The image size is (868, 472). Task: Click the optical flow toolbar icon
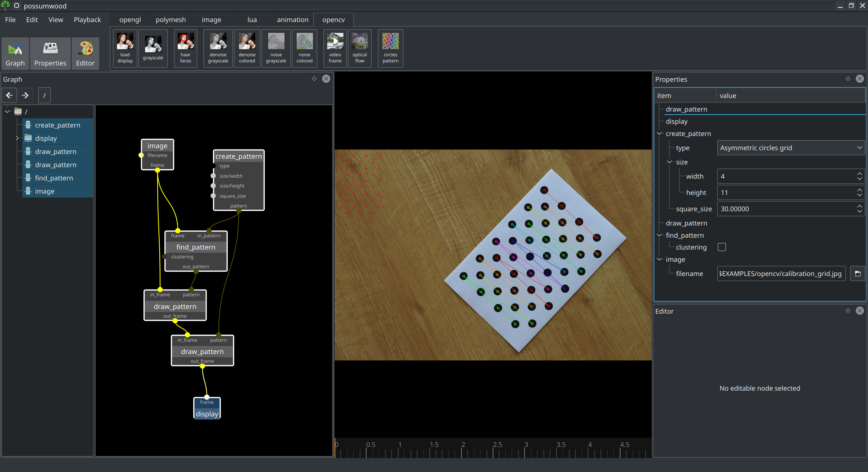coord(359,48)
